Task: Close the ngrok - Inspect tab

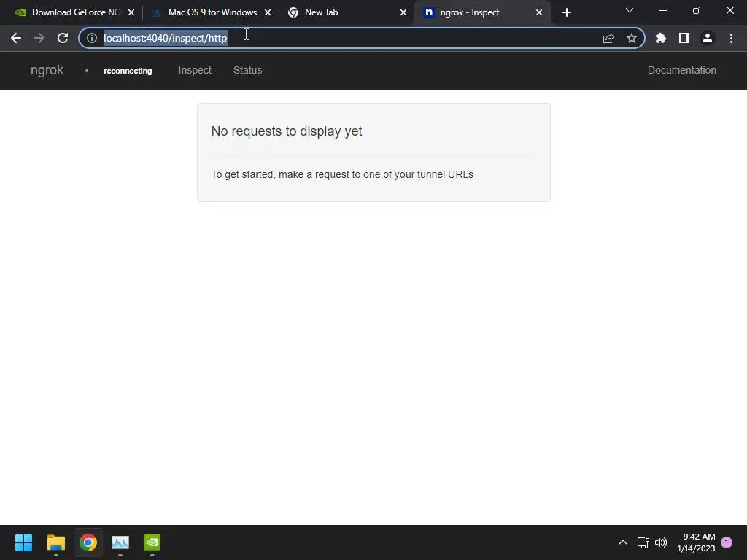Action: click(539, 12)
